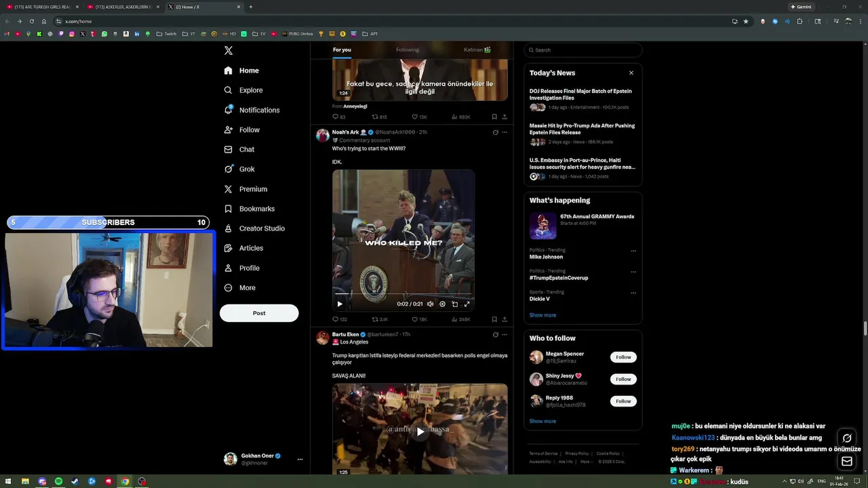The height and width of the screenshot is (488, 868).
Task: Share the Noah's Ark post
Action: (505, 319)
